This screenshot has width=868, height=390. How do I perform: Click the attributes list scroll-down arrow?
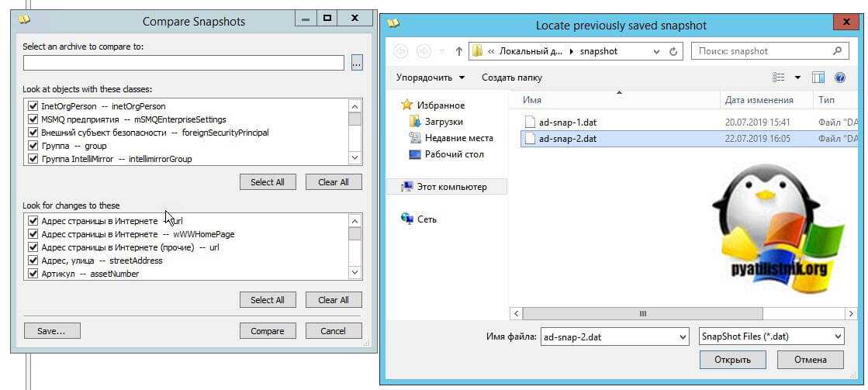tap(354, 273)
